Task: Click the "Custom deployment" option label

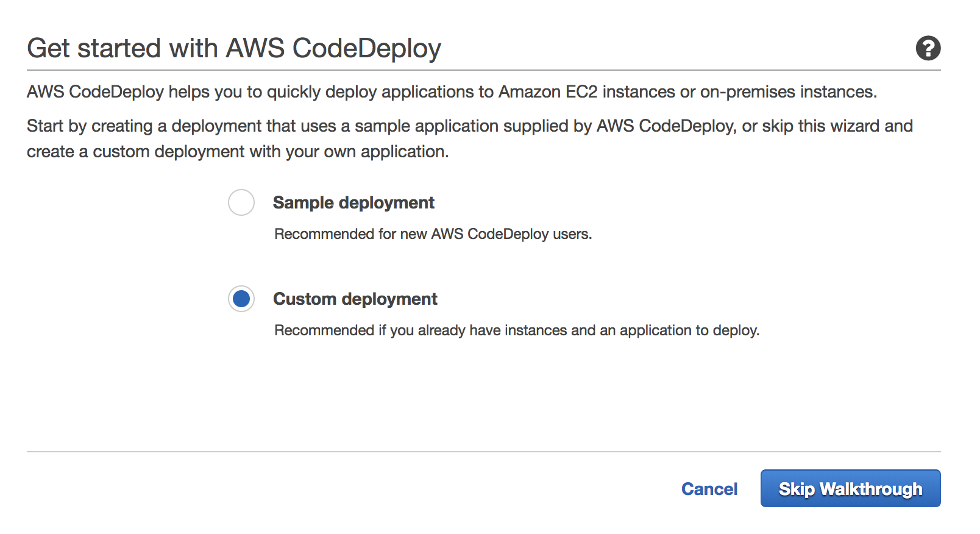Action: 355,299
